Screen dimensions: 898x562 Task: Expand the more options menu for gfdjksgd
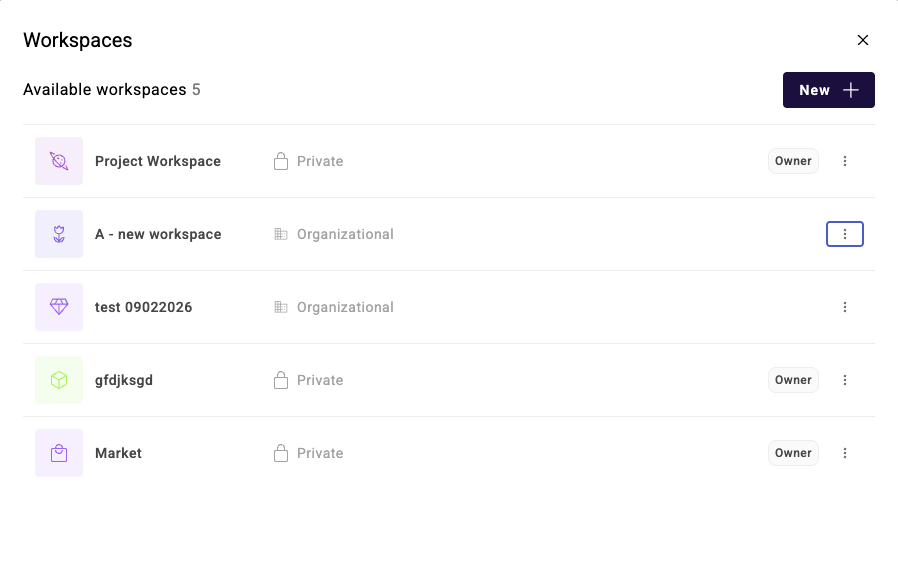point(845,380)
